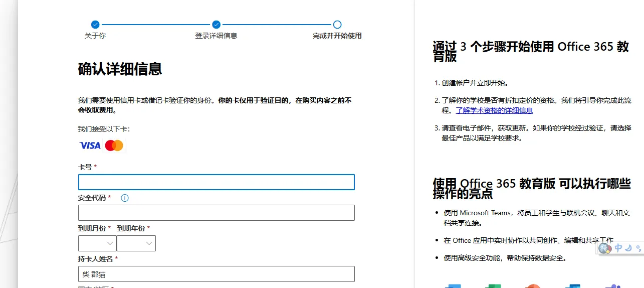644x288 pixels.
Task: Click the Visa card logo
Action: (90, 146)
